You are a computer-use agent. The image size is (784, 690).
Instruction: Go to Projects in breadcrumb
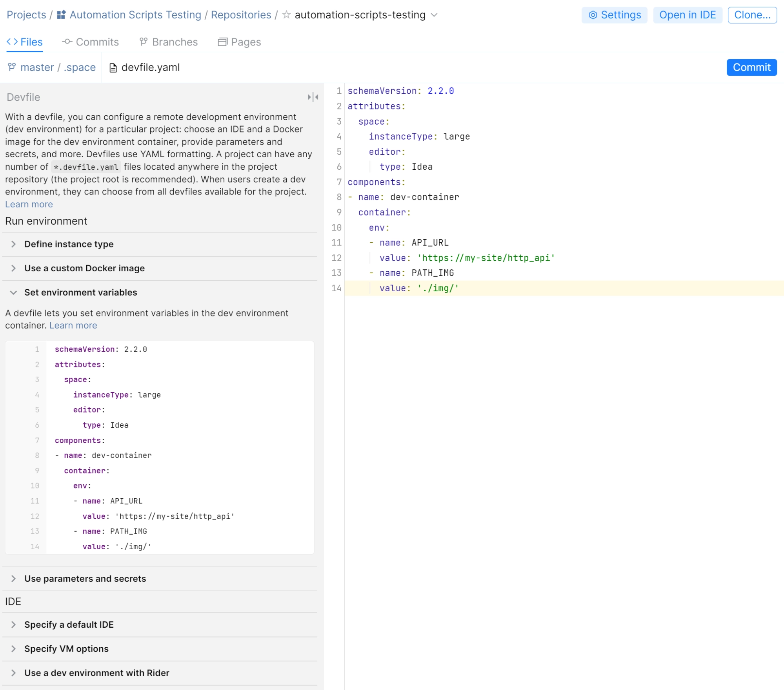26,15
